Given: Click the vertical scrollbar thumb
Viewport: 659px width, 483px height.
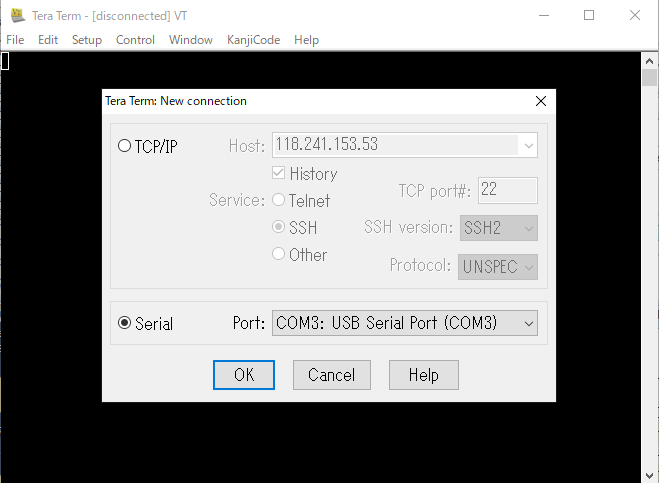Looking at the screenshot, I should tap(649, 78).
